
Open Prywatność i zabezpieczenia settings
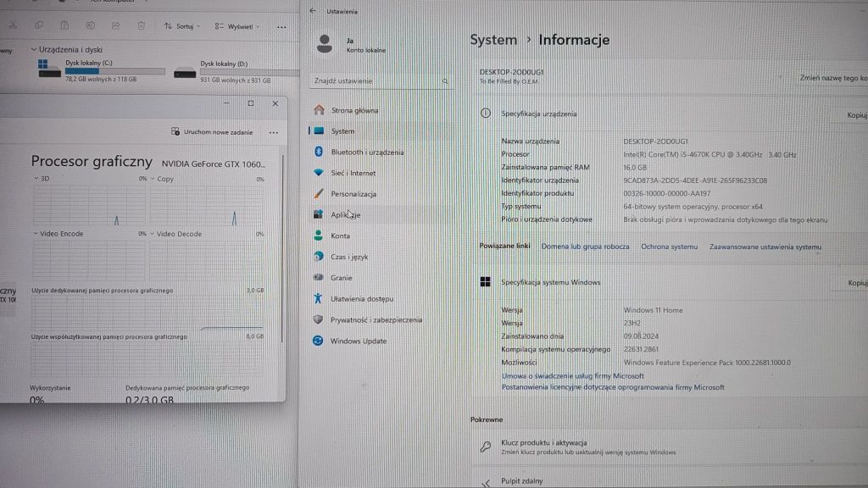tap(381, 319)
